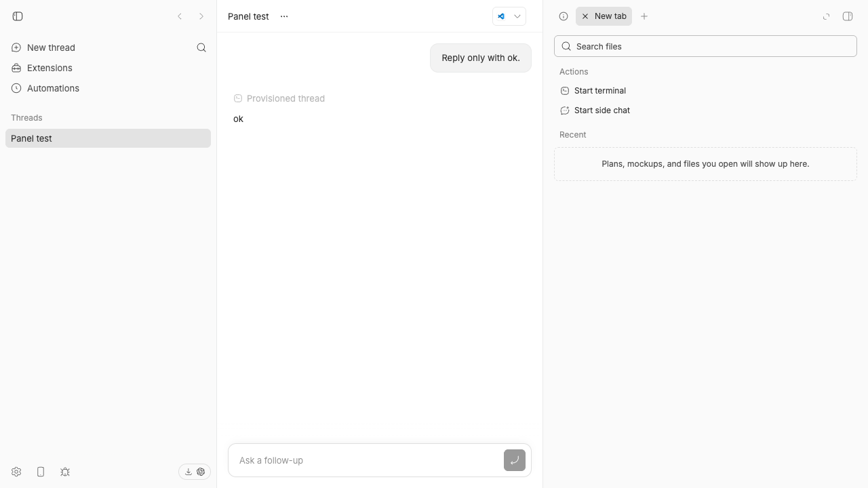Add a new panel tab with plus
The height and width of the screenshot is (488, 868).
[x=644, y=16]
